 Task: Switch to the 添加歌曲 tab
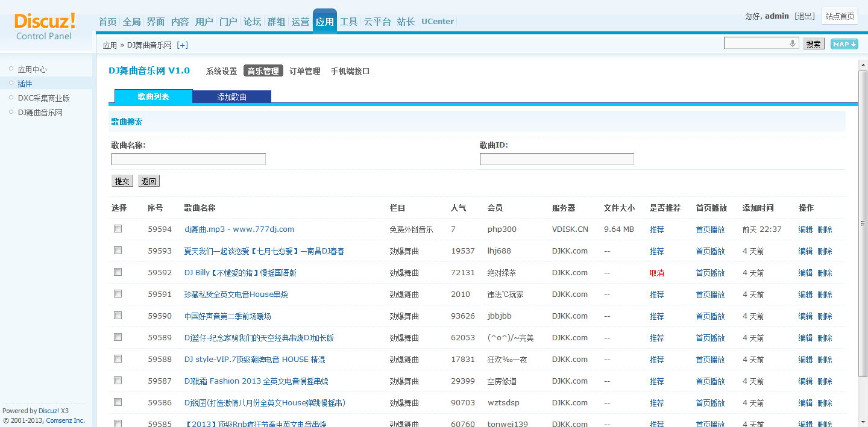232,96
